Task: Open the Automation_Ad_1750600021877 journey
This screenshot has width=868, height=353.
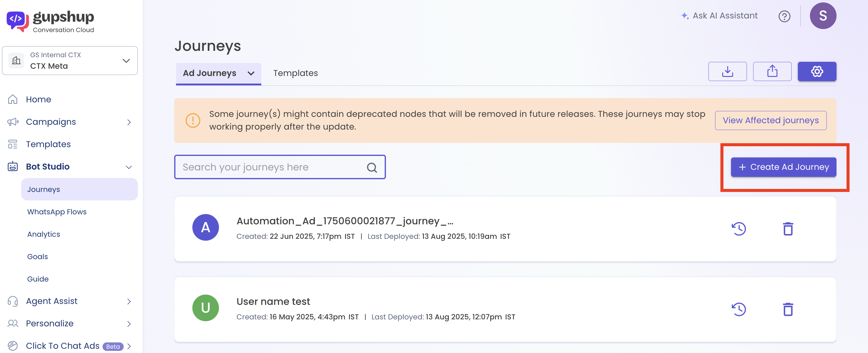Action: coord(345,221)
